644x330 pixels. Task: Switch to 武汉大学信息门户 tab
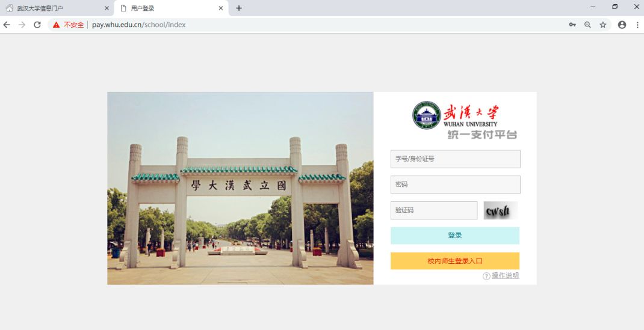tap(51, 8)
